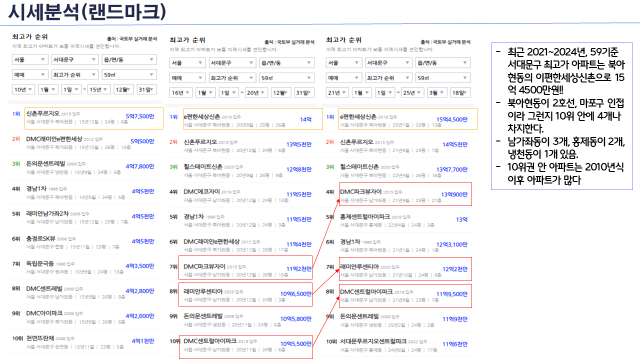
Task: Select the 충정로SK뷰 row
Action: click(x=86, y=242)
